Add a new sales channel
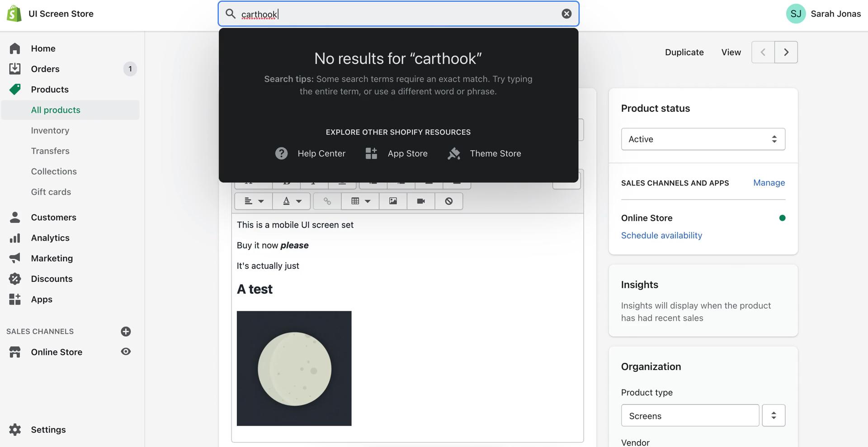Viewport: 868px width, 447px height. pyautogui.click(x=126, y=332)
